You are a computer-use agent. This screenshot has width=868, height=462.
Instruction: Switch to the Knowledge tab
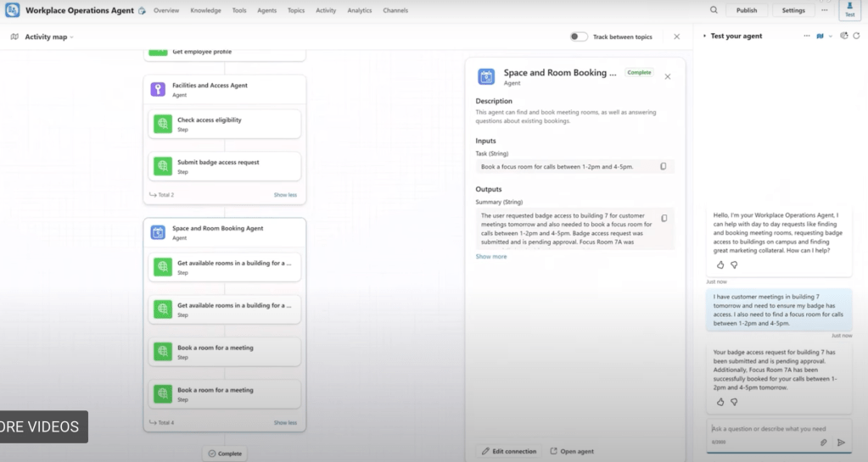205,11
